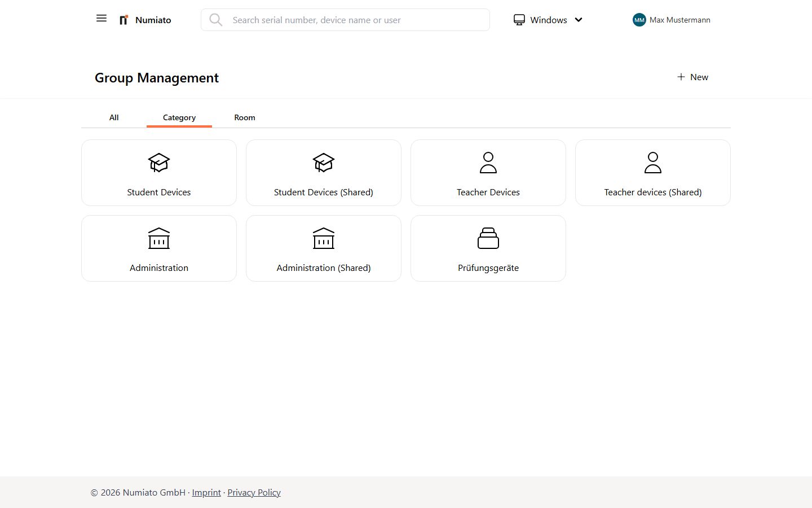
Task: Click the search magnifier icon
Action: tap(216, 20)
